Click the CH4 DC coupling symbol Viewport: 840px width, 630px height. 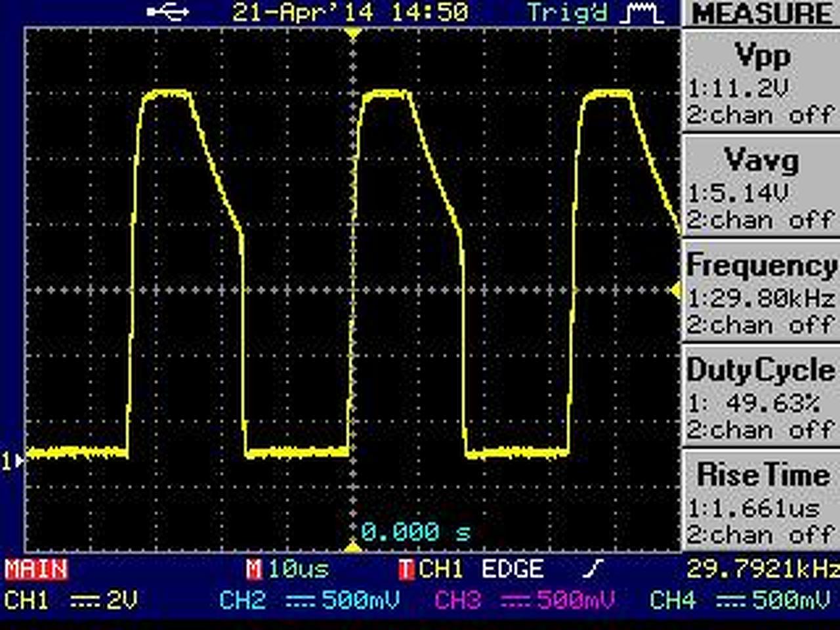pyautogui.click(x=732, y=600)
